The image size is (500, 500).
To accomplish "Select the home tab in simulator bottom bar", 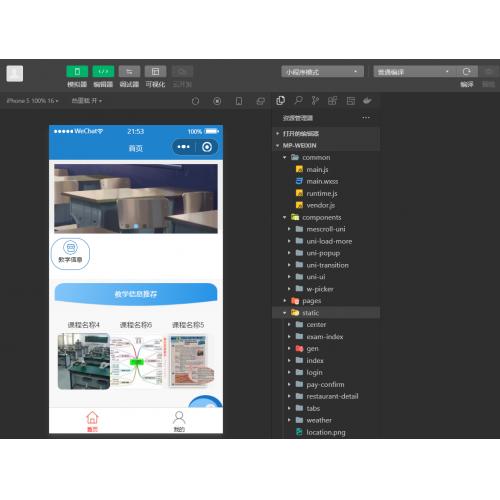I will tap(92, 421).
